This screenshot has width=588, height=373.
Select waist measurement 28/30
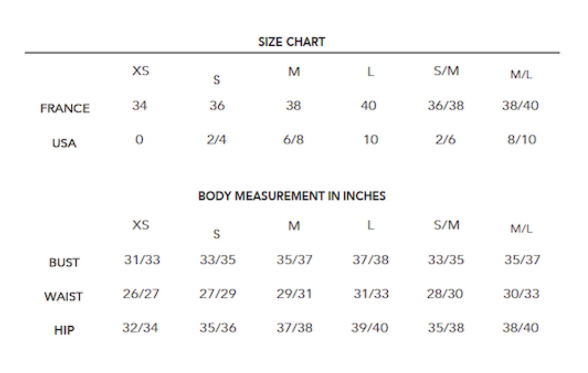pyautogui.click(x=445, y=294)
